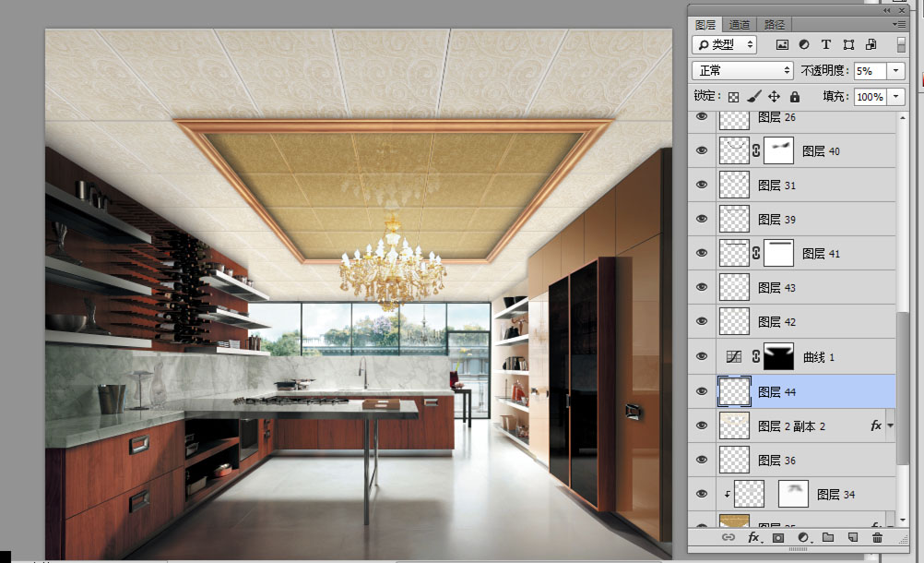924x563 pixels.
Task: Click the link layers icon
Action: [729, 537]
